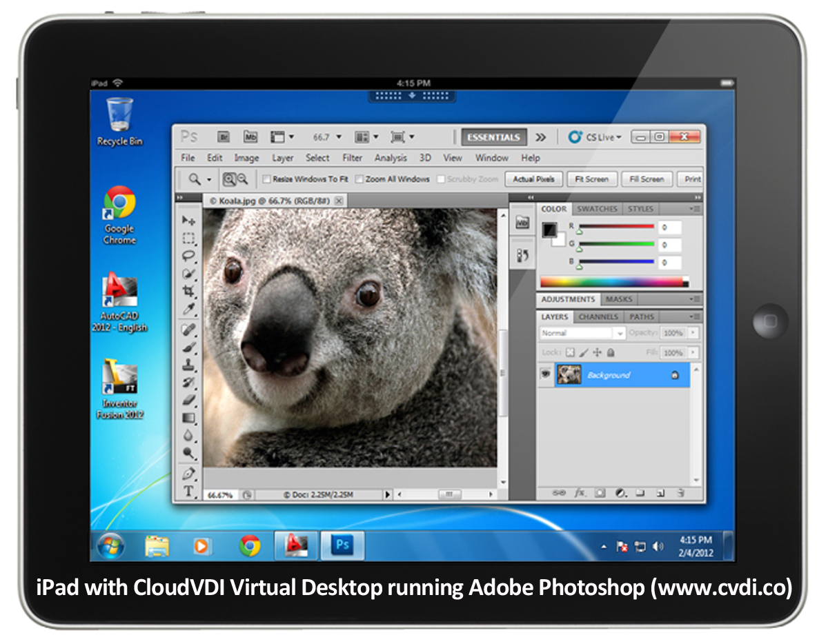Expand the CS Live menu
The image size is (828, 644).
pyautogui.click(x=595, y=137)
